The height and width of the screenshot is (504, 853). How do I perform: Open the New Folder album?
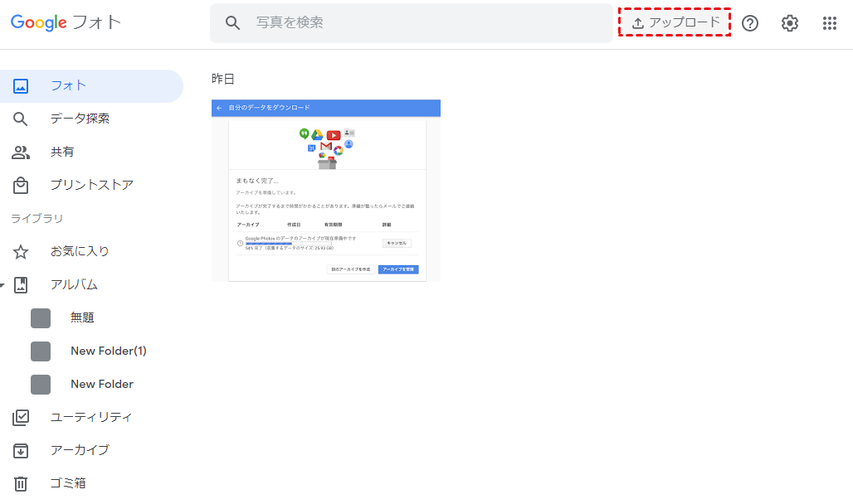click(102, 385)
